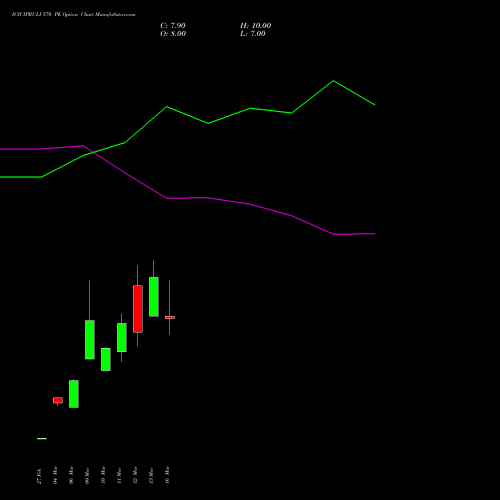This screenshot has width=500, height=500.
Task: Click the "10 Mar" date axis label
Action: click(103, 475)
